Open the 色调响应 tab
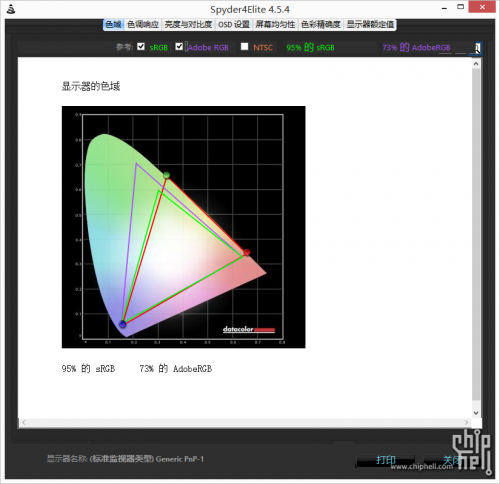This screenshot has width=500, height=484. pyautogui.click(x=143, y=24)
